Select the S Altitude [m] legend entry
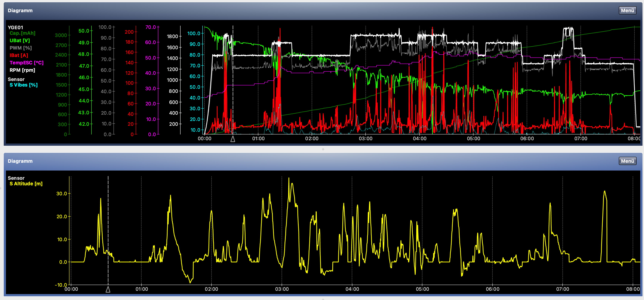Image resolution: width=644 pixels, height=300 pixels. 26,184
